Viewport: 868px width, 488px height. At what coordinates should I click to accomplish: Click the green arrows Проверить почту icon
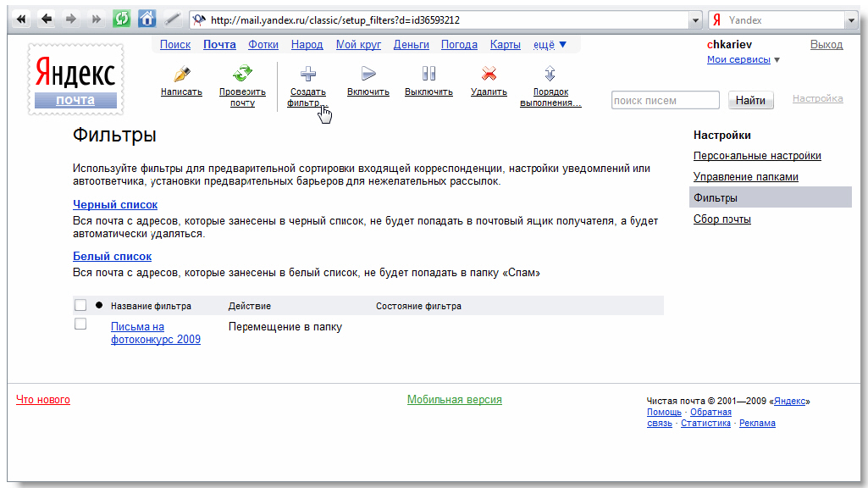click(242, 73)
